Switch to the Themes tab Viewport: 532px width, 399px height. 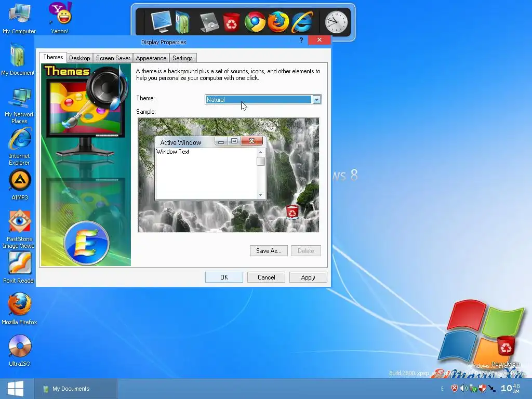click(53, 57)
